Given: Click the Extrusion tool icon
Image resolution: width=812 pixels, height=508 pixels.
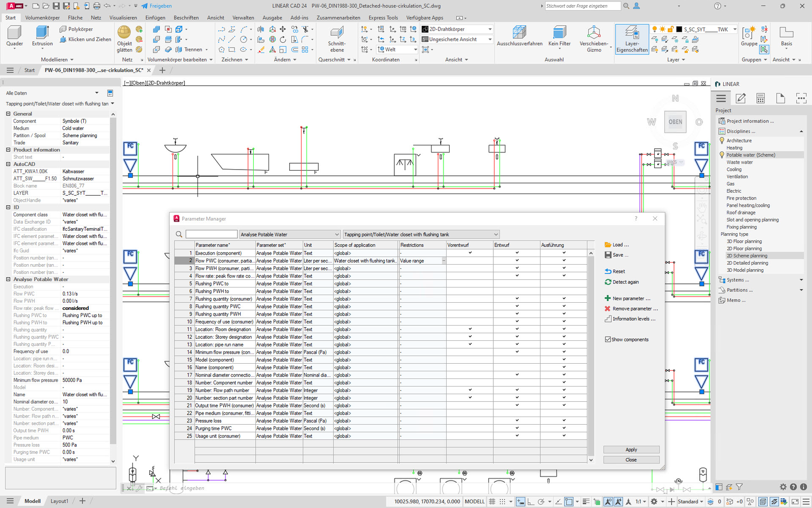Looking at the screenshot, I should 42,34.
